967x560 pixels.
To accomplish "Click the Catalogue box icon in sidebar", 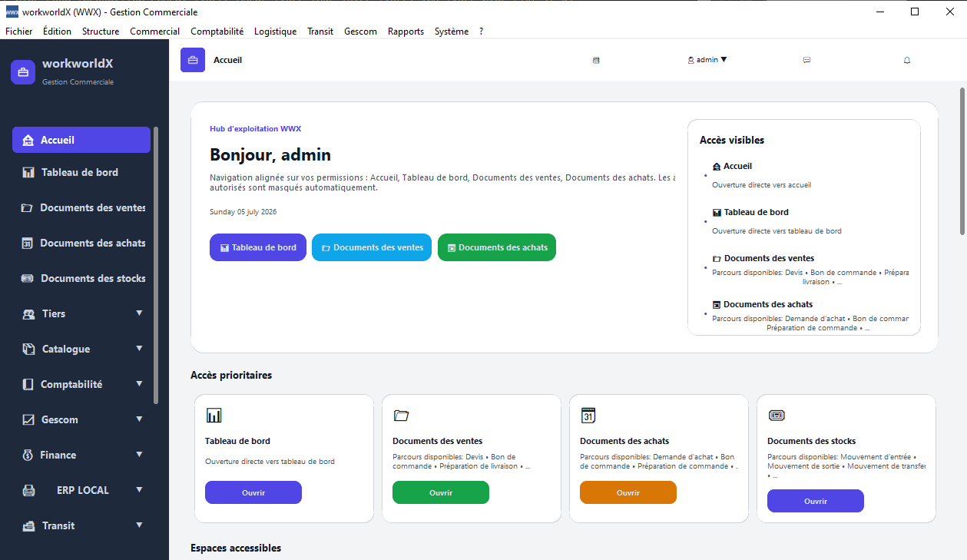I will [28, 350].
